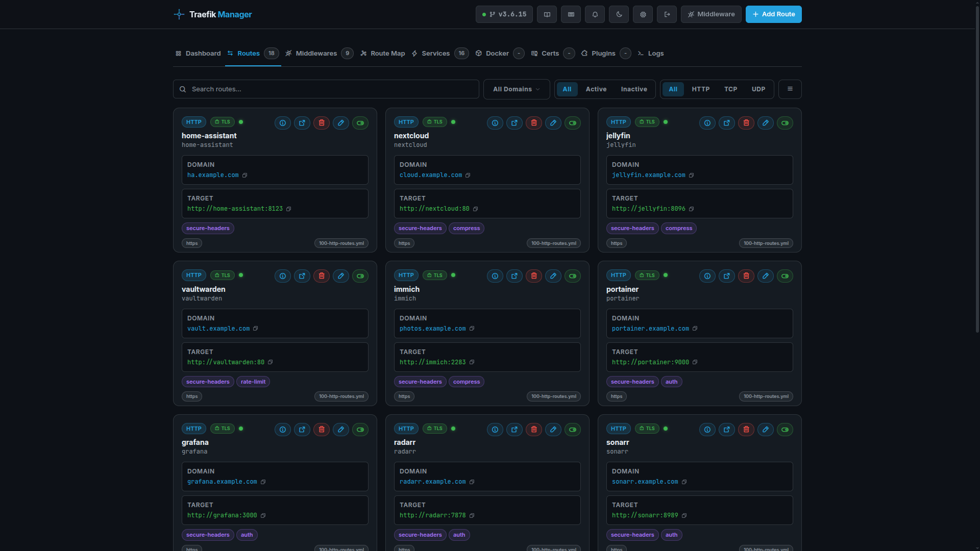Edit the portainer route
Viewport: 980px width, 551px height.
(x=766, y=276)
